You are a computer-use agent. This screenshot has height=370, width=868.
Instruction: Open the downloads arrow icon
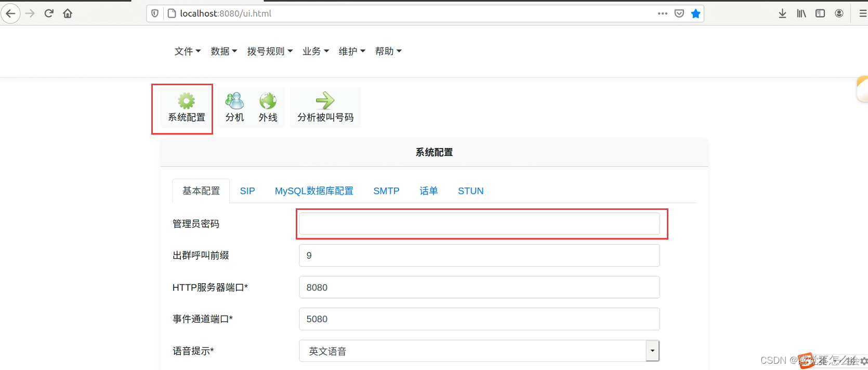tap(782, 14)
